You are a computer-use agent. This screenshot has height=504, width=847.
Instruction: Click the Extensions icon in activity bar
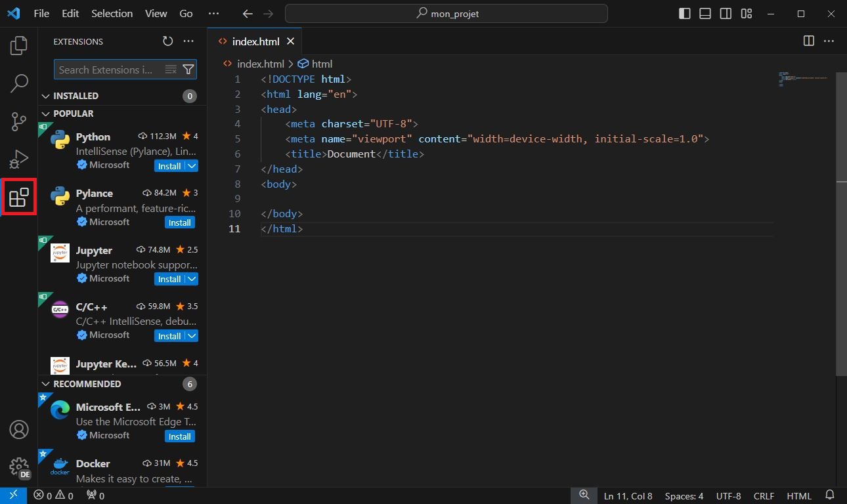(19, 197)
